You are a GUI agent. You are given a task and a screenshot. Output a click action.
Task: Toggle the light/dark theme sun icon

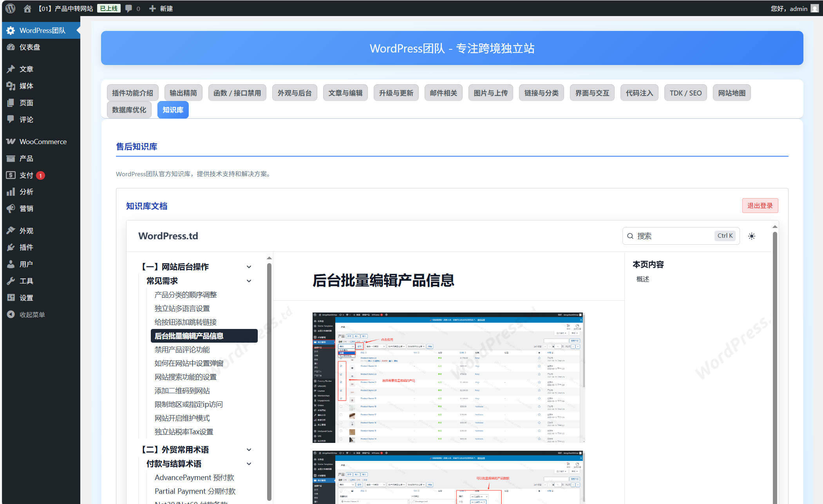click(751, 236)
